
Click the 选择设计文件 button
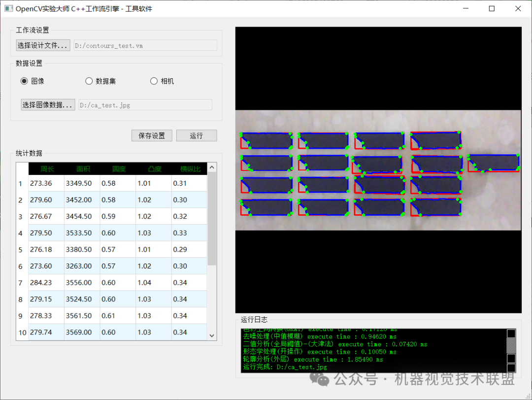pos(43,45)
